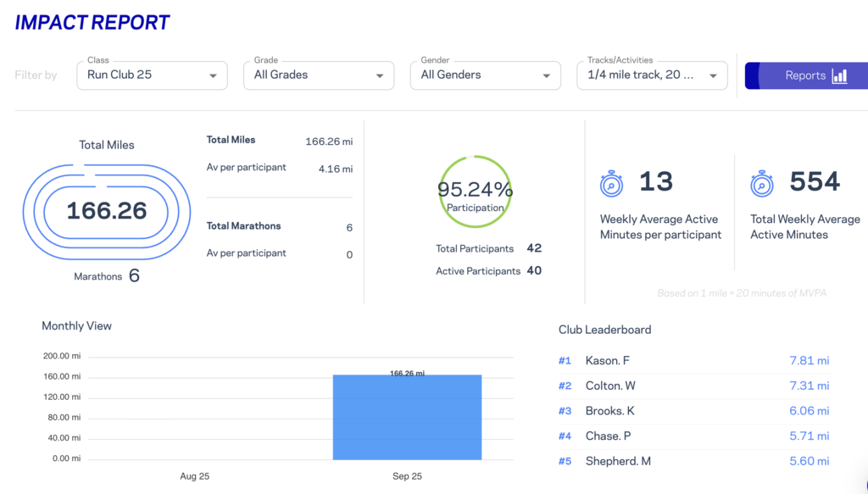Open Colton. W leaderboard entry
The height and width of the screenshot is (494, 868).
[x=610, y=386]
